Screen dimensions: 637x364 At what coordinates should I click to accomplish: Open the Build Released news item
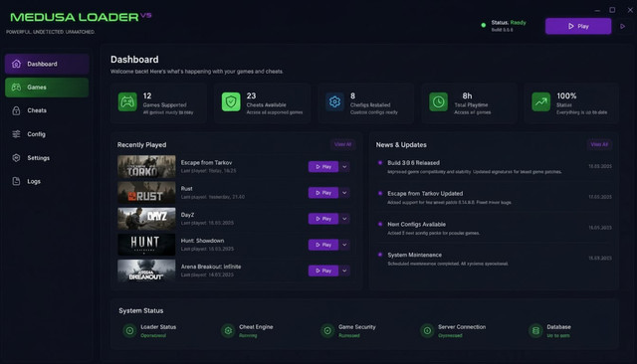(495, 167)
